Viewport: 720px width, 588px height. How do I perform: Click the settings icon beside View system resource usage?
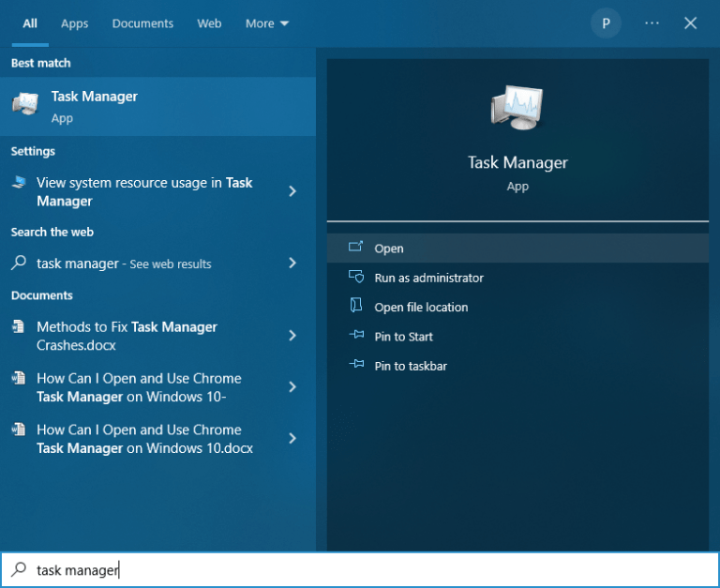coord(19,182)
